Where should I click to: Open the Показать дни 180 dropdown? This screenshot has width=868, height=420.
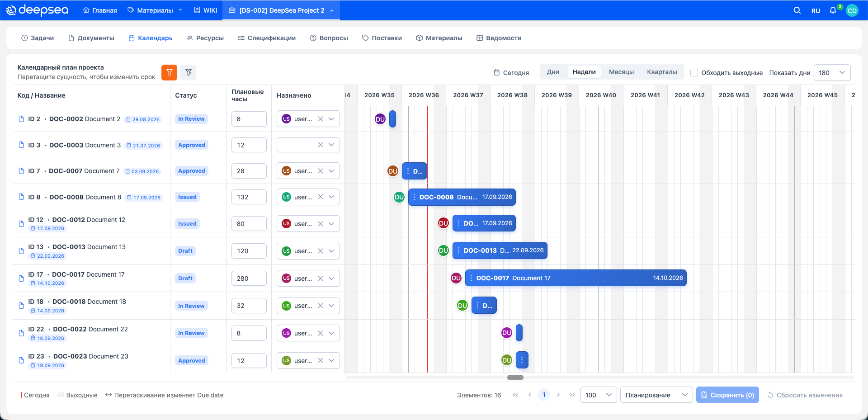tap(832, 72)
